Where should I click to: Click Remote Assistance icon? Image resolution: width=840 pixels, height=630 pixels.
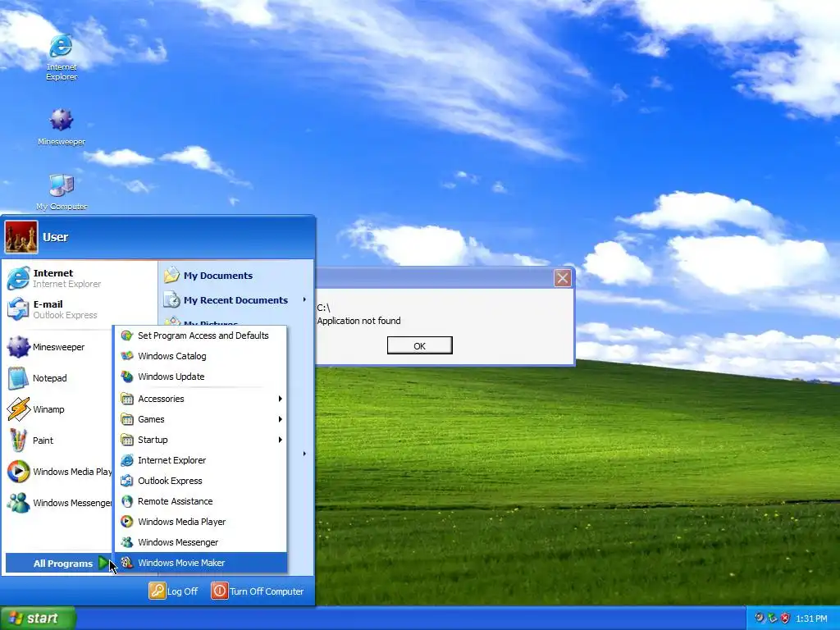(x=127, y=501)
